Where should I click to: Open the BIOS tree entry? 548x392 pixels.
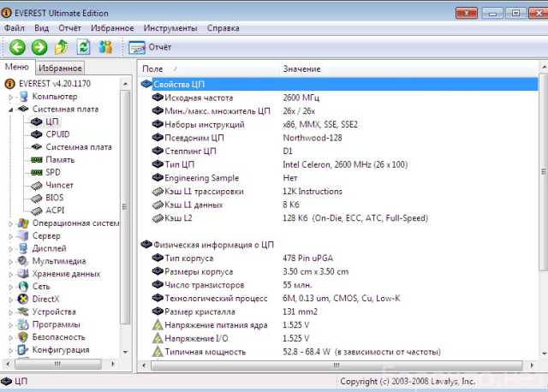coord(55,198)
